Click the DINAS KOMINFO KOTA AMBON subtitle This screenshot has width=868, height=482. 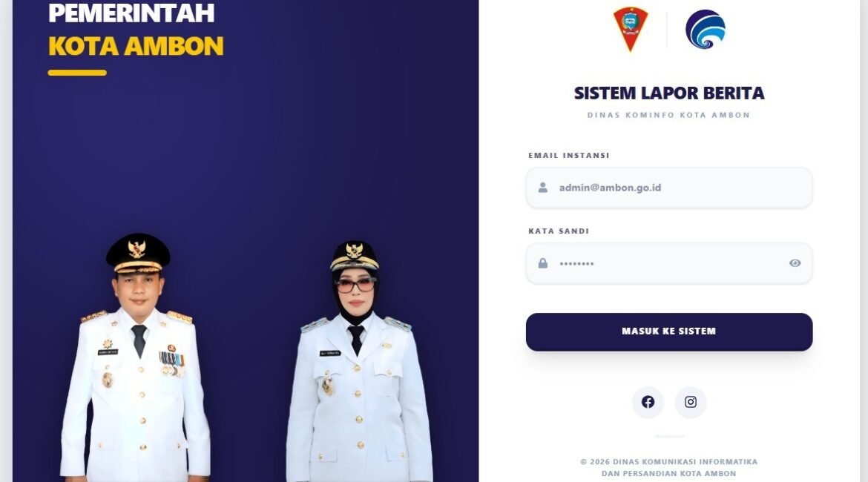[668, 115]
